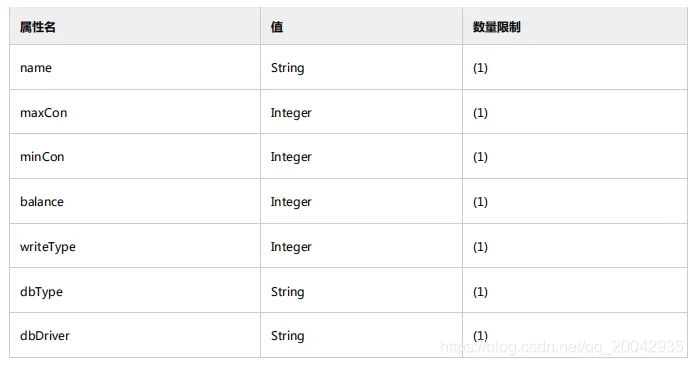This screenshot has width=693, height=365.
Task: Click the (1) limit in name row
Action: click(480, 68)
